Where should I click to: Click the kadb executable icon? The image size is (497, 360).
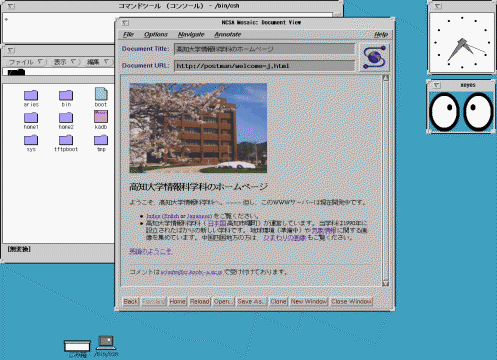101,117
